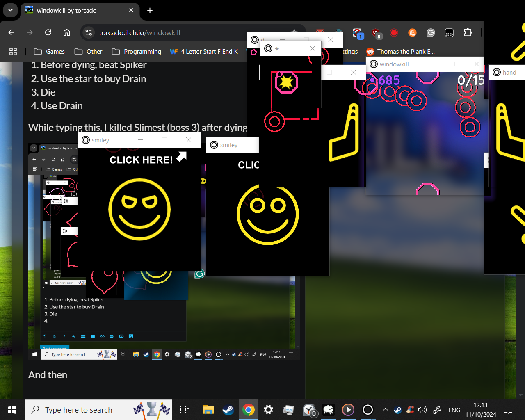Viewport: 525px width, 420px height.
Task: Open the Extensions puzzle piece menu
Action: pos(468,32)
